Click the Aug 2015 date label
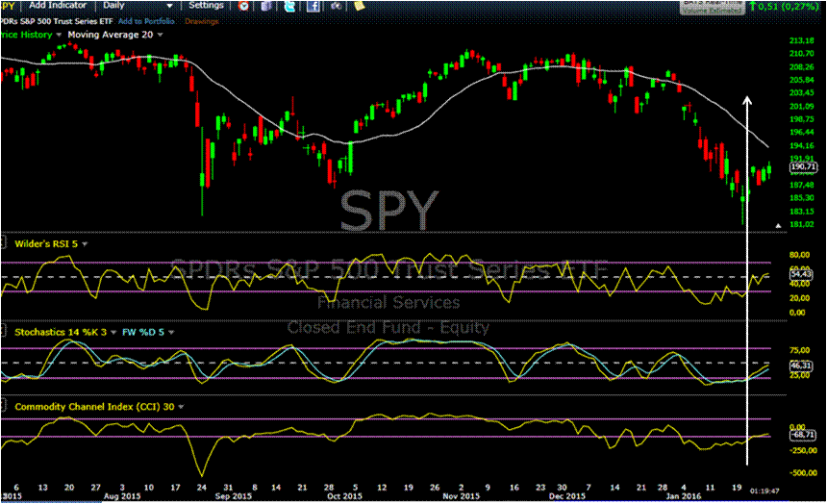 pyautogui.click(x=122, y=496)
